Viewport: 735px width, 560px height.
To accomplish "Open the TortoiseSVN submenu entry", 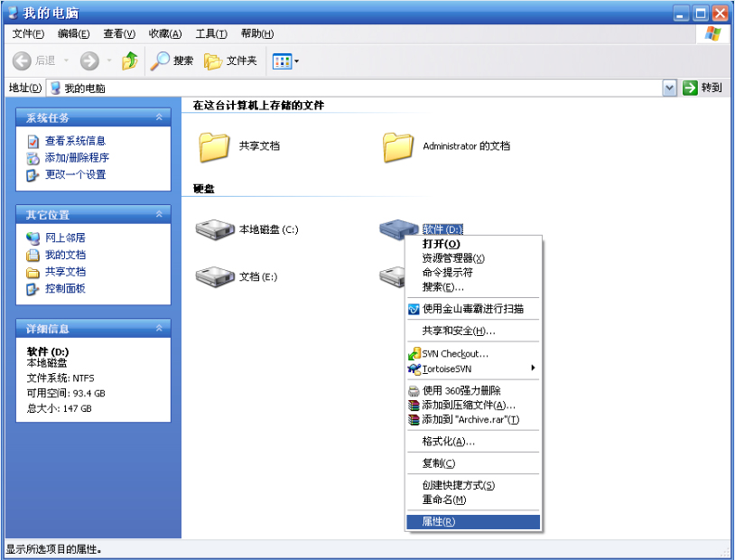I will [x=473, y=369].
